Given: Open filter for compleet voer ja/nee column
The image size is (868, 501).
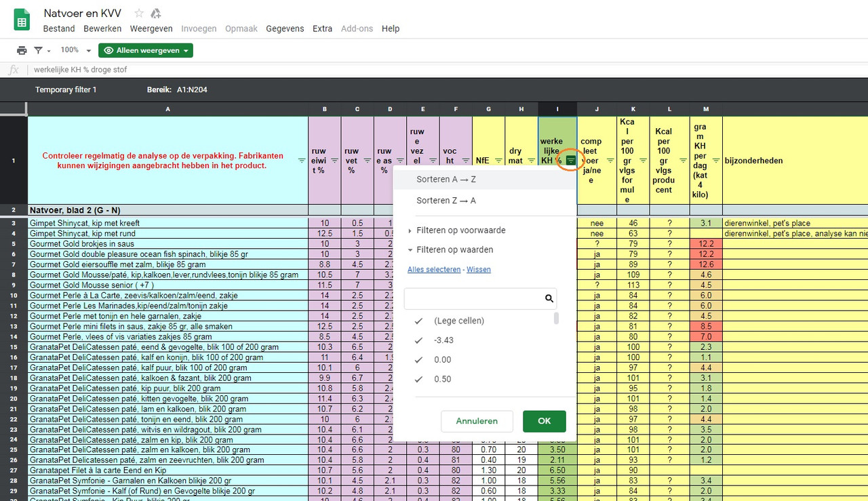Looking at the screenshot, I should pyautogui.click(x=610, y=161).
